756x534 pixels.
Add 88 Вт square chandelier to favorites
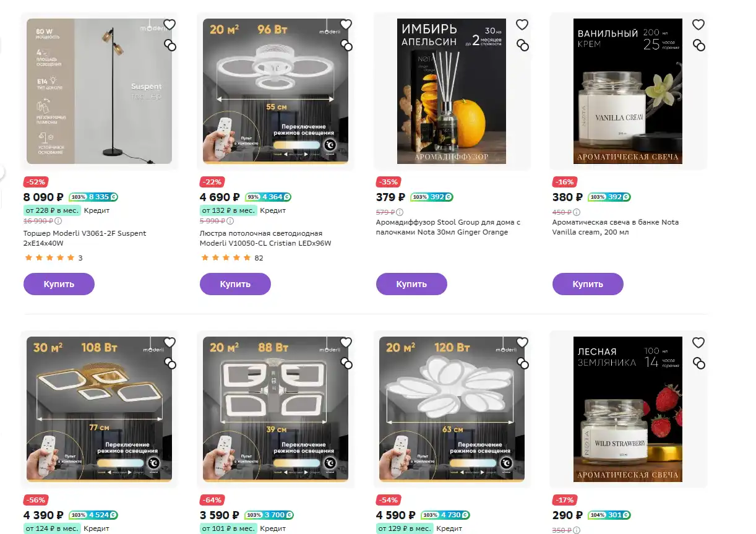point(346,343)
